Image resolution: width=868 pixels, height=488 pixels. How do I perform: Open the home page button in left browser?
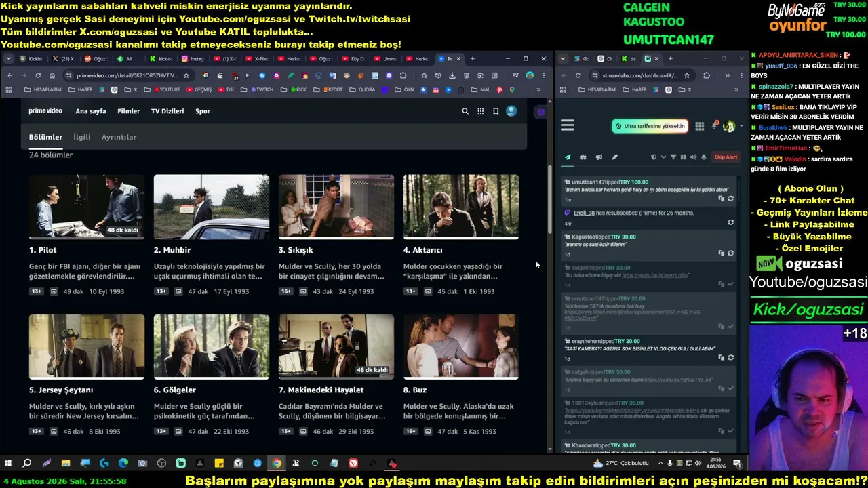tap(52, 75)
